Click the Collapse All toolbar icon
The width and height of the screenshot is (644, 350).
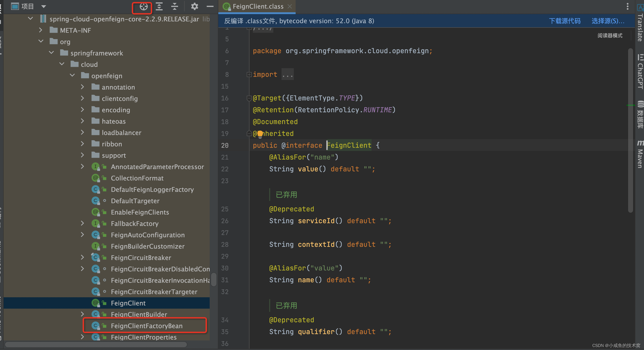174,7
